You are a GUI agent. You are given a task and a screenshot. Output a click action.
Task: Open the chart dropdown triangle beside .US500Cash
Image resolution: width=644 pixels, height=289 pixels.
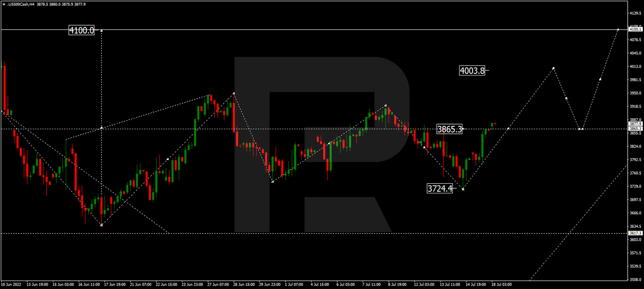point(3,4)
